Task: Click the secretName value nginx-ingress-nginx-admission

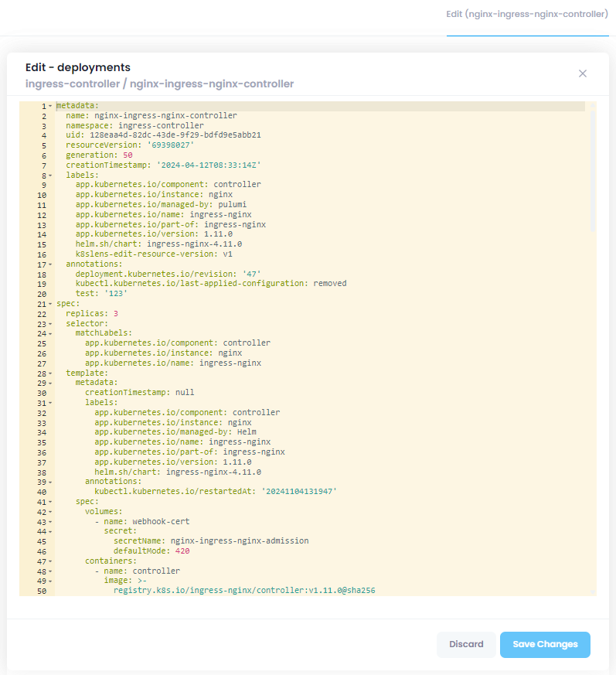Action: [x=240, y=540]
